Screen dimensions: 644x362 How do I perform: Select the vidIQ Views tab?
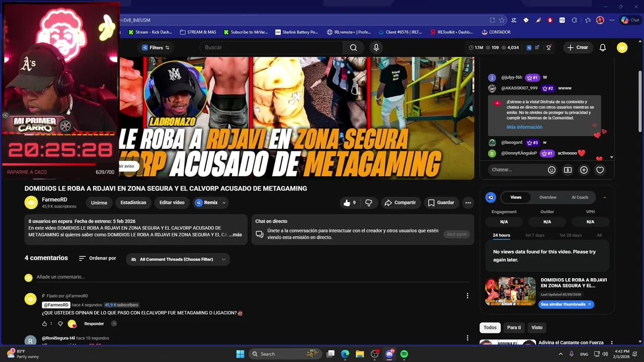point(516,198)
